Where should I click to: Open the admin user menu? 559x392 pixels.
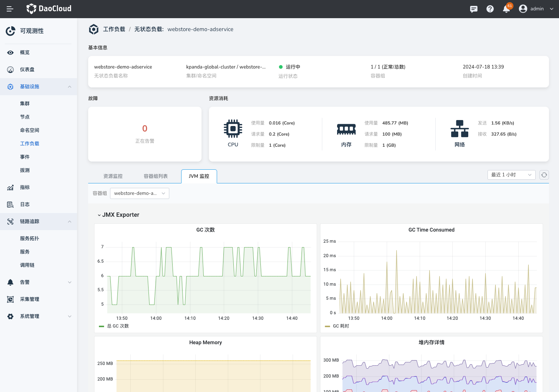coord(536,9)
